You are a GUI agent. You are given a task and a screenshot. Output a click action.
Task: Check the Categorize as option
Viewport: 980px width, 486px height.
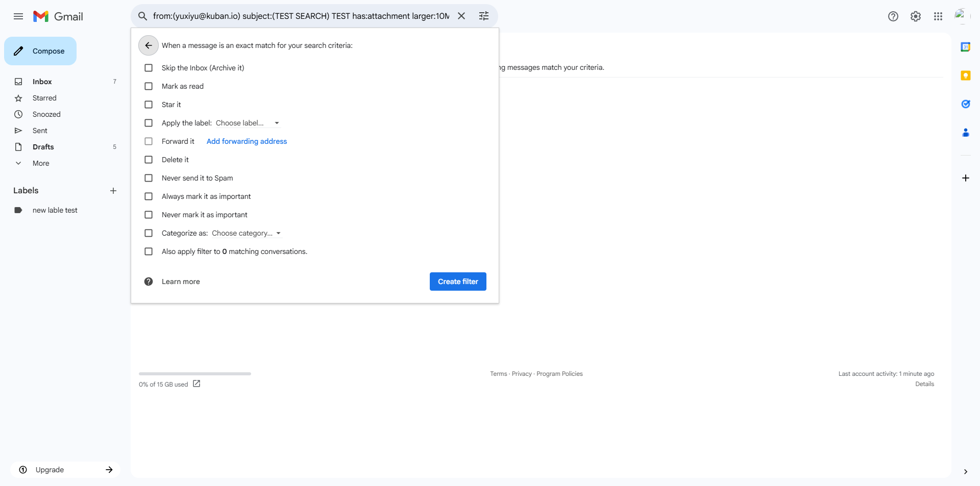click(x=149, y=233)
